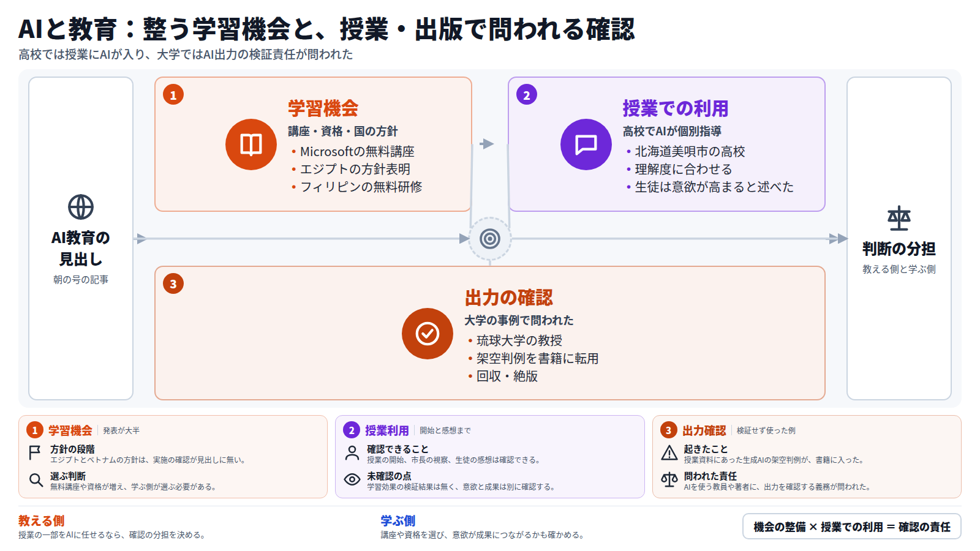The image size is (980, 551).
Task: Click the bullet 架空判例を書籍に転用
Action: [x=538, y=358]
